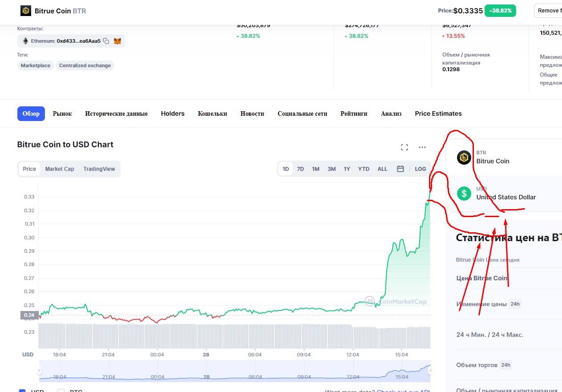Click the Bitrue Coin logo in sticky header
The width and height of the screenshot is (562, 392).
point(26,11)
